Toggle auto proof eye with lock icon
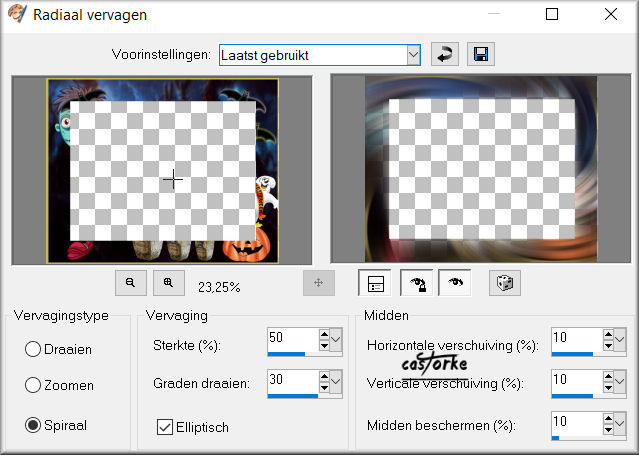This screenshot has height=455, width=639. (x=417, y=283)
